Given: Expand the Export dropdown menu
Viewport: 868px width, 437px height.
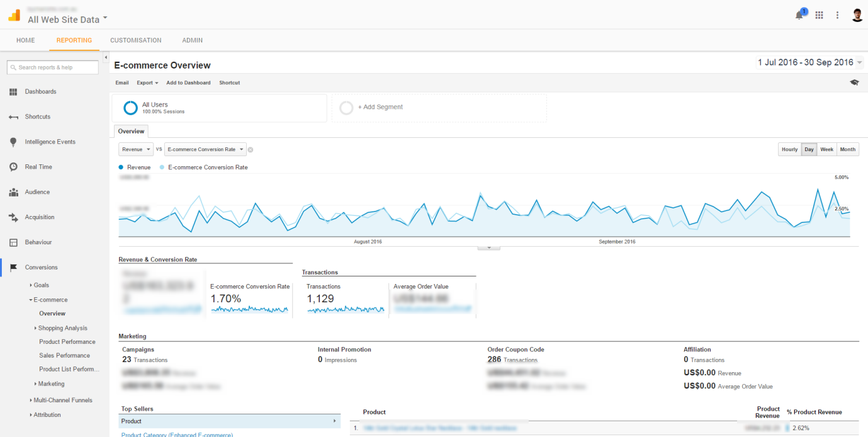Looking at the screenshot, I should point(147,83).
